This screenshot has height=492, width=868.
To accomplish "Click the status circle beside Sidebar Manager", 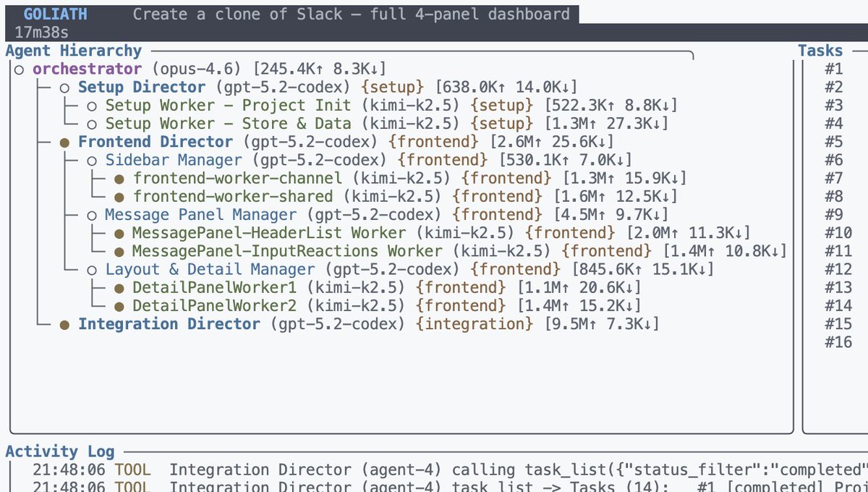I will point(92,161).
